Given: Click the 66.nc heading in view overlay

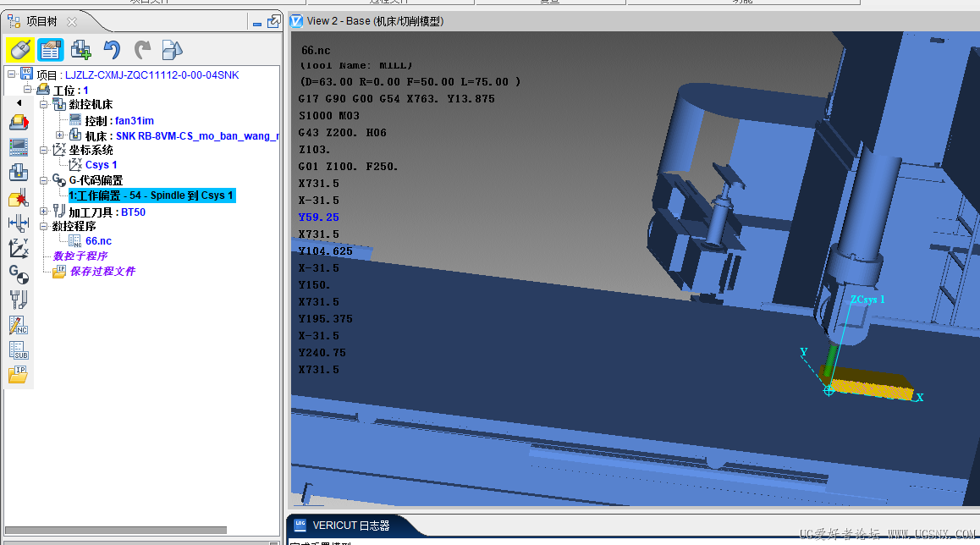Looking at the screenshot, I should click(x=316, y=51).
